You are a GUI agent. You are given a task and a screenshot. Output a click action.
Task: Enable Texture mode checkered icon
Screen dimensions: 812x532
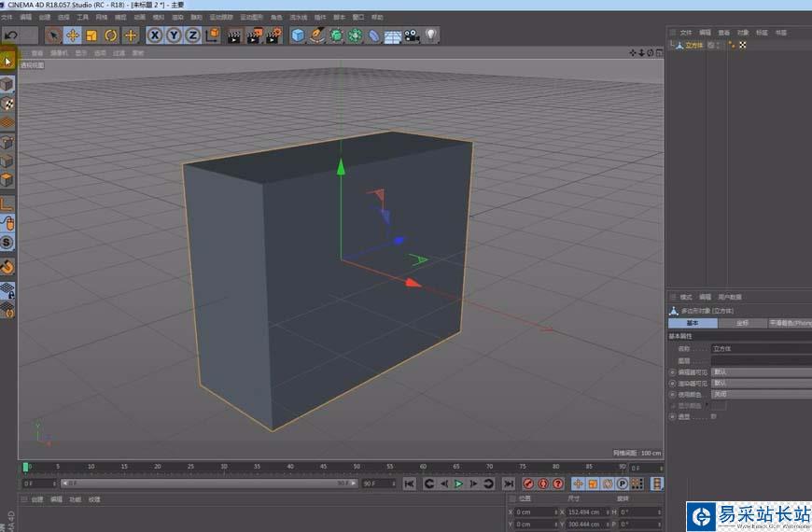point(7,104)
